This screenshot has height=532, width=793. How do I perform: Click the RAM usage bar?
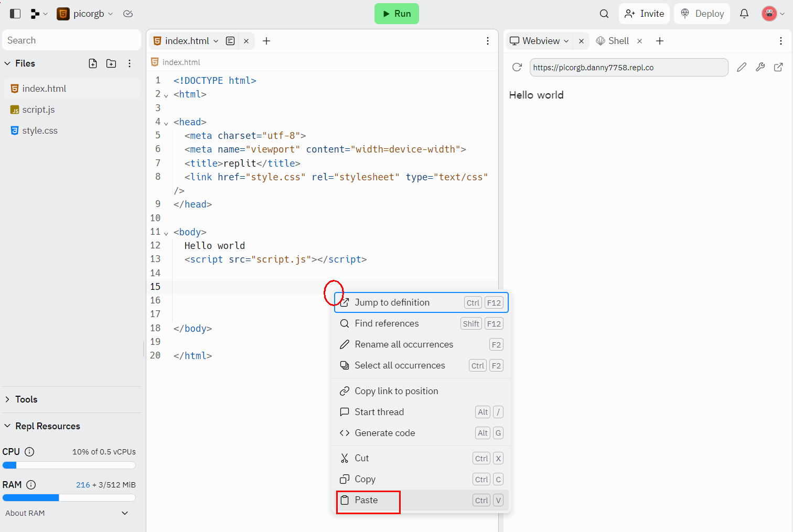69,497
